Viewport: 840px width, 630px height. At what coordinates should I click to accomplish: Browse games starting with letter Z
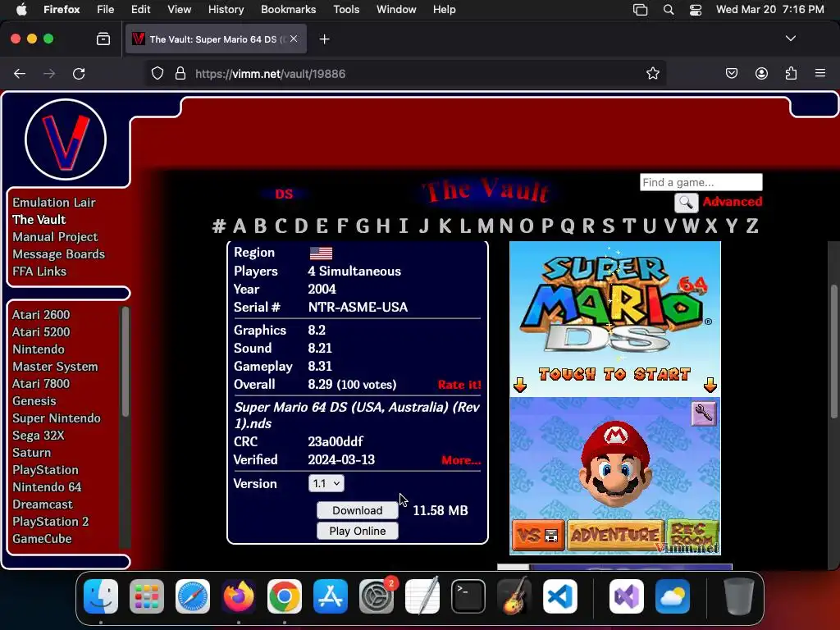tap(752, 226)
